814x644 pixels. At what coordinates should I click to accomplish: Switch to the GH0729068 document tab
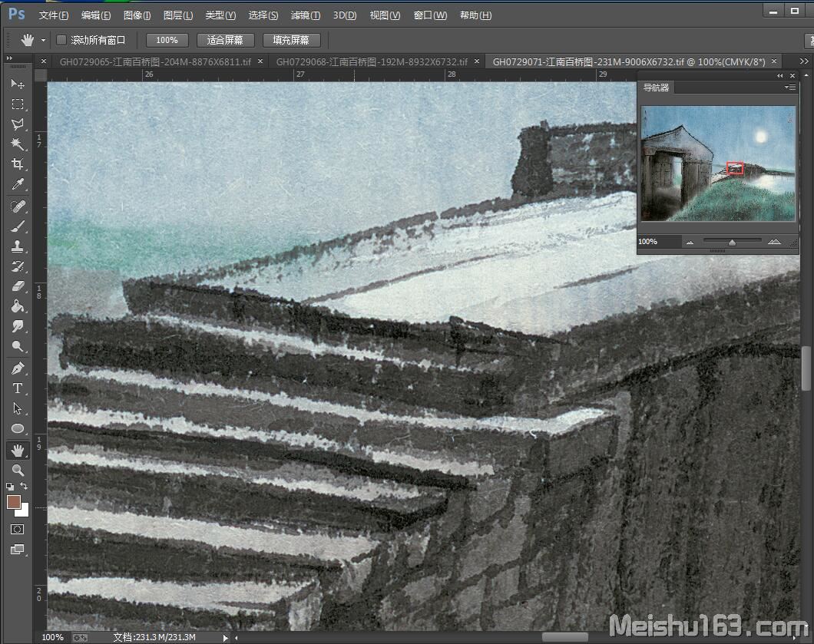[372, 61]
